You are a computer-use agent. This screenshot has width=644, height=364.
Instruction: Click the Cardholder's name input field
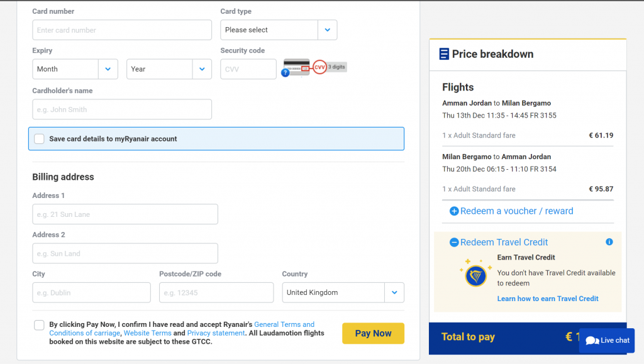click(x=122, y=109)
